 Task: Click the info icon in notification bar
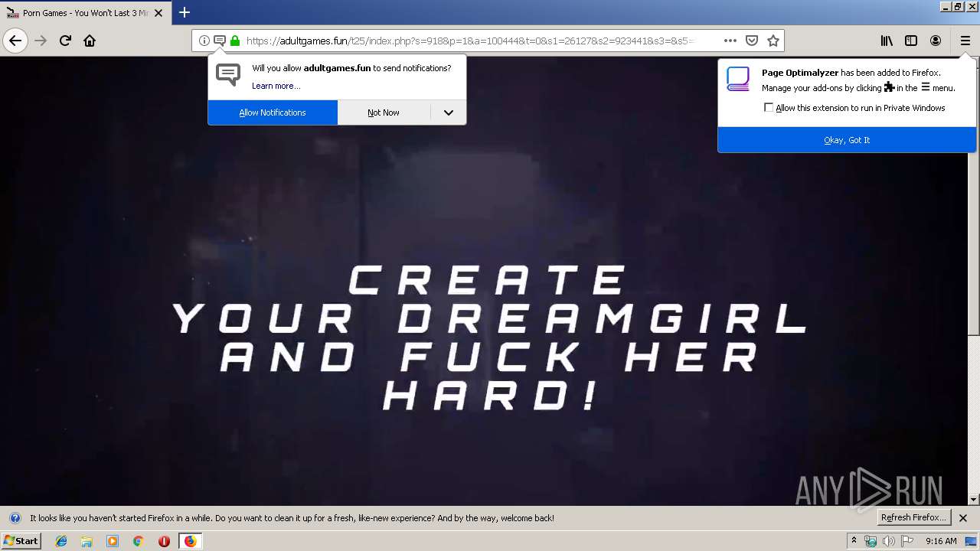(x=15, y=518)
